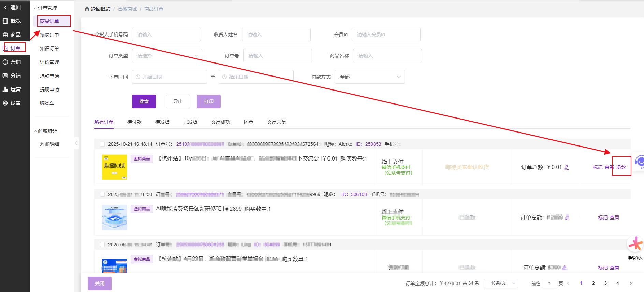Tick the checkbox of the third order row

(x=102, y=245)
